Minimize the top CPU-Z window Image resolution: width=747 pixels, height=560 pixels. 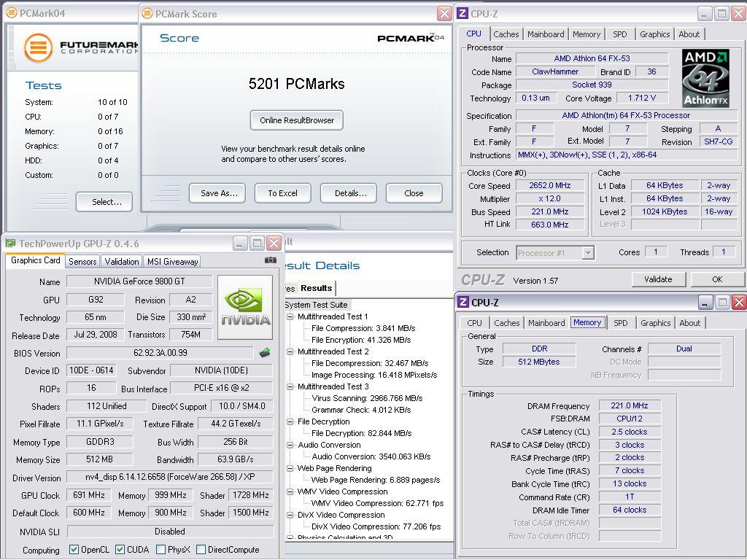(x=705, y=14)
